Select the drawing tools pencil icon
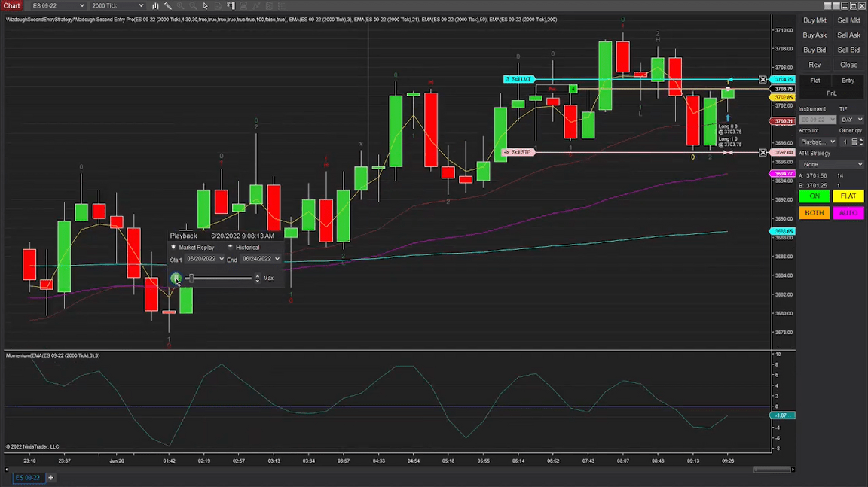868x487 pixels. tap(168, 5)
